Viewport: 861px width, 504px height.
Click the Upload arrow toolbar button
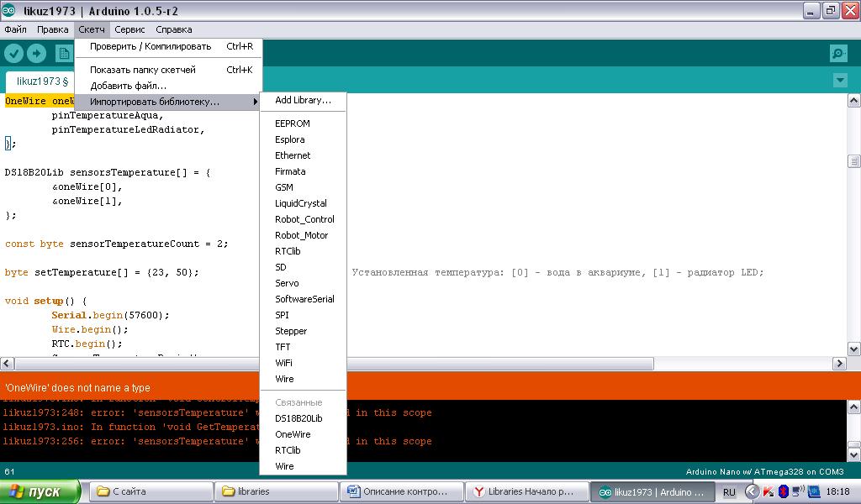coord(36,54)
